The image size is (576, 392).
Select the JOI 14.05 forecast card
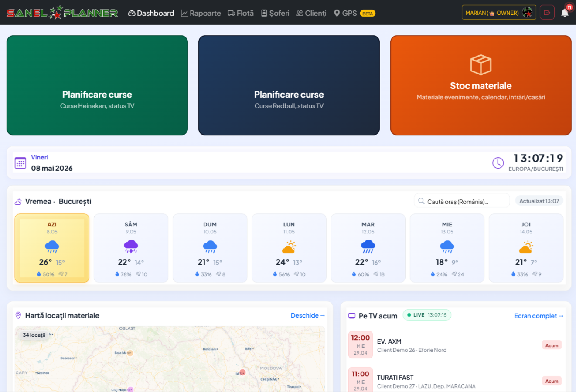coord(526,248)
